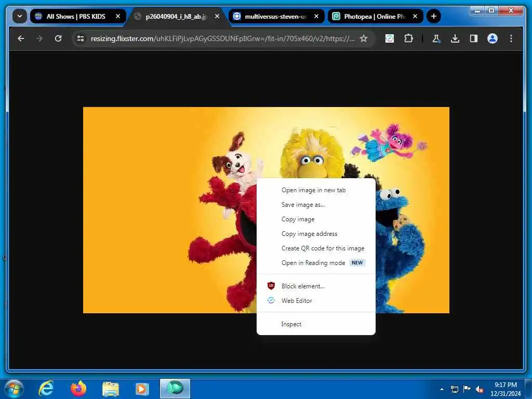Click uBlock Block element... entry

pos(316,286)
